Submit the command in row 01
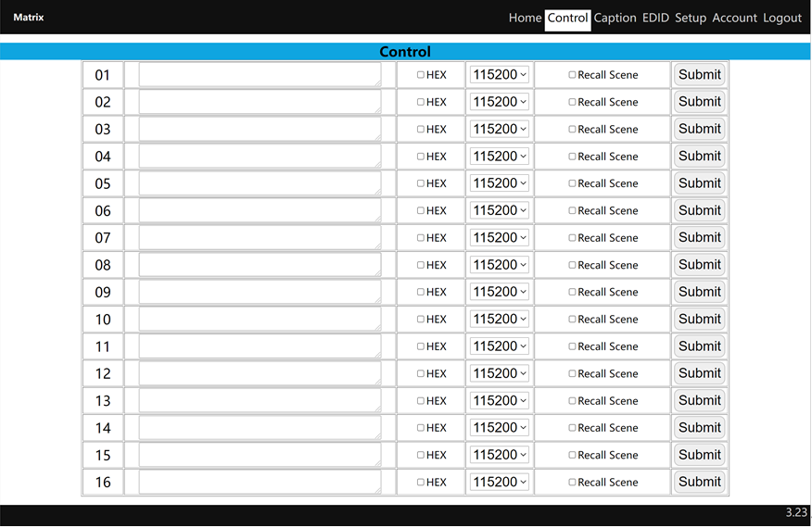This screenshot has height=528, width=812. (699, 74)
